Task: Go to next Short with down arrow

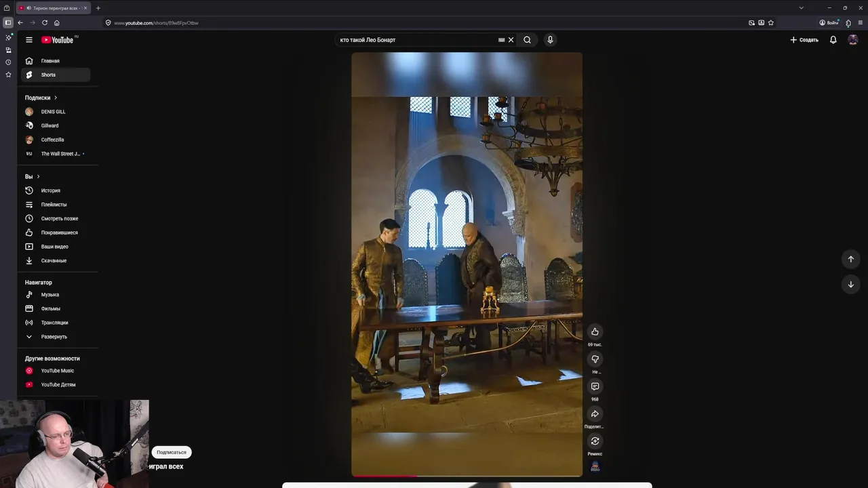Action: 850,285
